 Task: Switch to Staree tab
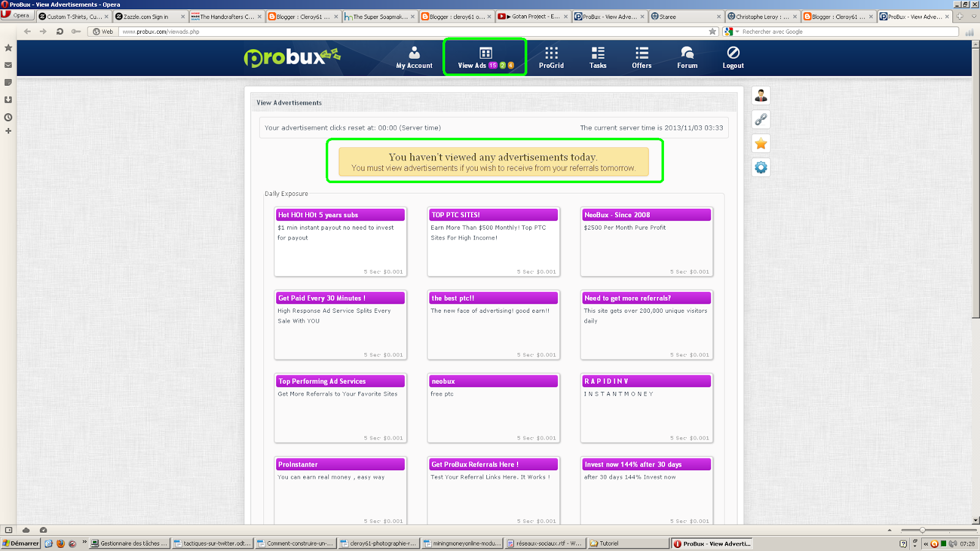tap(685, 17)
